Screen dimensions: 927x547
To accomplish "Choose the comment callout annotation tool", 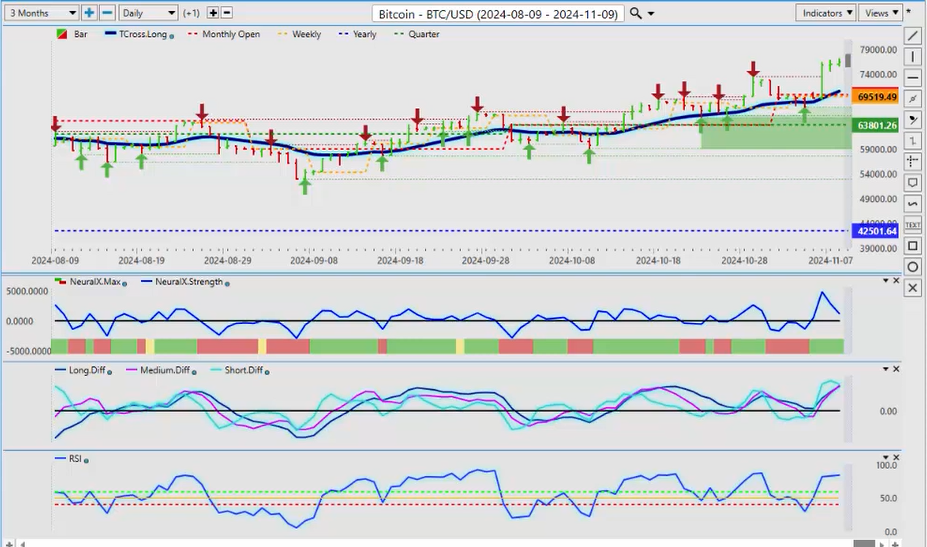I will click(912, 183).
